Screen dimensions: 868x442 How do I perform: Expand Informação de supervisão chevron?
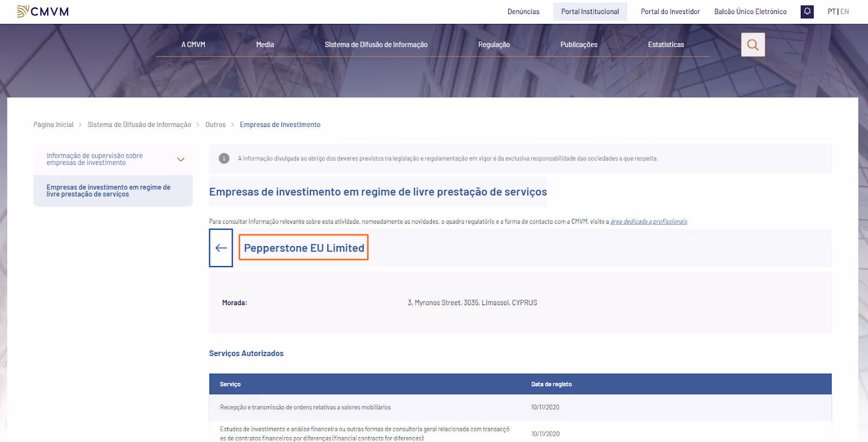click(x=181, y=159)
